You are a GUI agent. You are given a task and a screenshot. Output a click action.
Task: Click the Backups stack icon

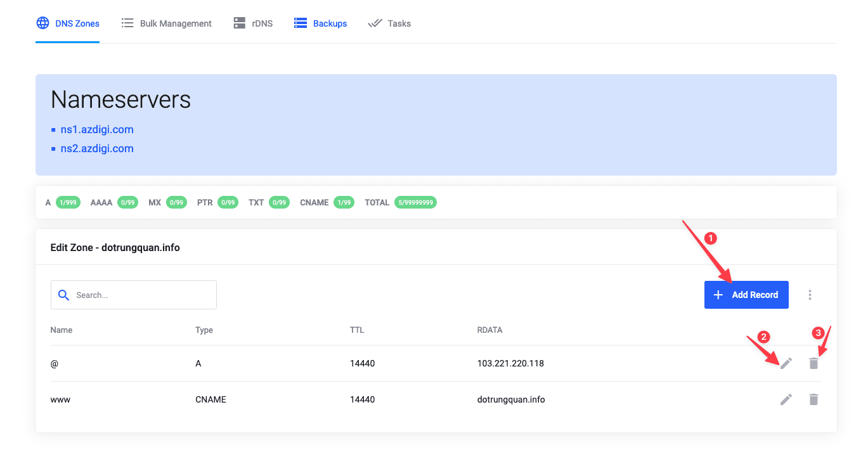point(301,23)
